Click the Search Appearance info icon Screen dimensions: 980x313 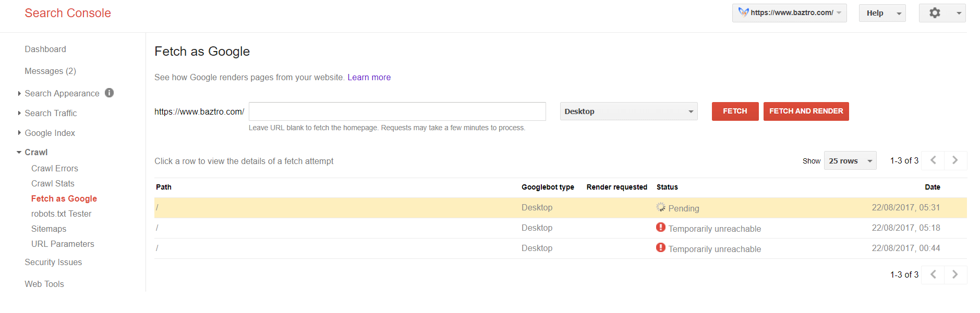click(109, 93)
